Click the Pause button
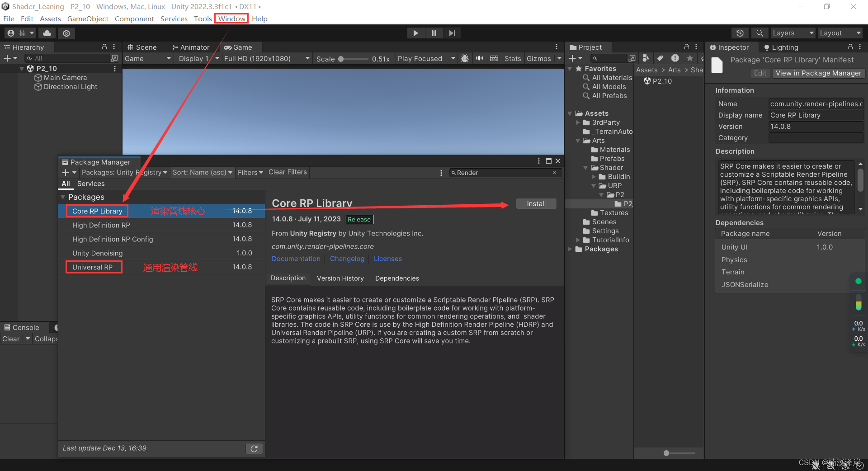Image resolution: width=868 pixels, height=471 pixels. 434,33
